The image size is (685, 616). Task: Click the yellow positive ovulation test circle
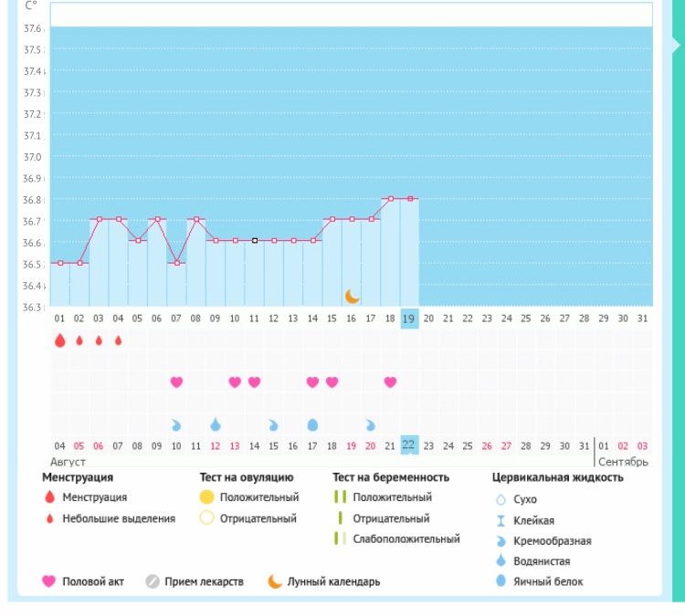coord(206,497)
